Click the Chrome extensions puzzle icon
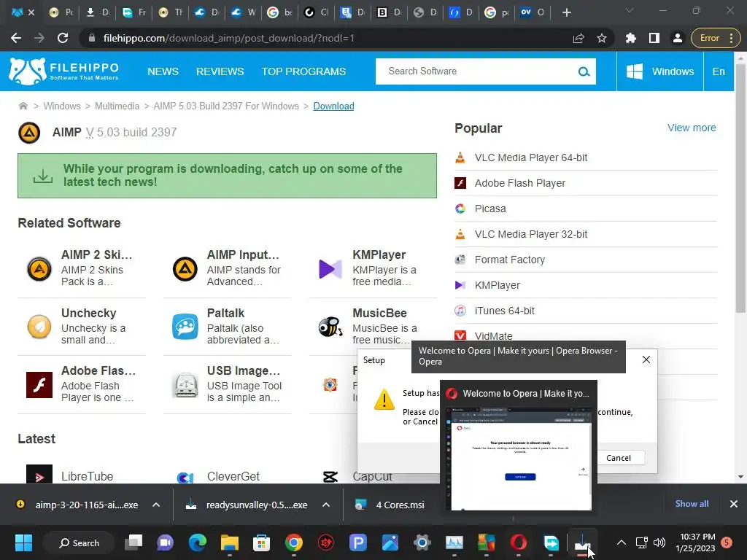This screenshot has width=747, height=560. point(631,38)
